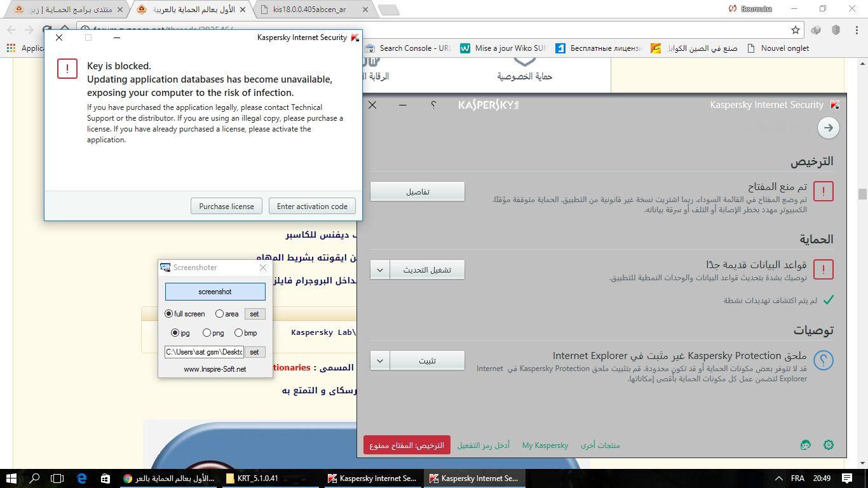Viewport: 868px width, 488px height.
Task: Open a new Chrome tab
Action: pyautogui.click(x=388, y=10)
